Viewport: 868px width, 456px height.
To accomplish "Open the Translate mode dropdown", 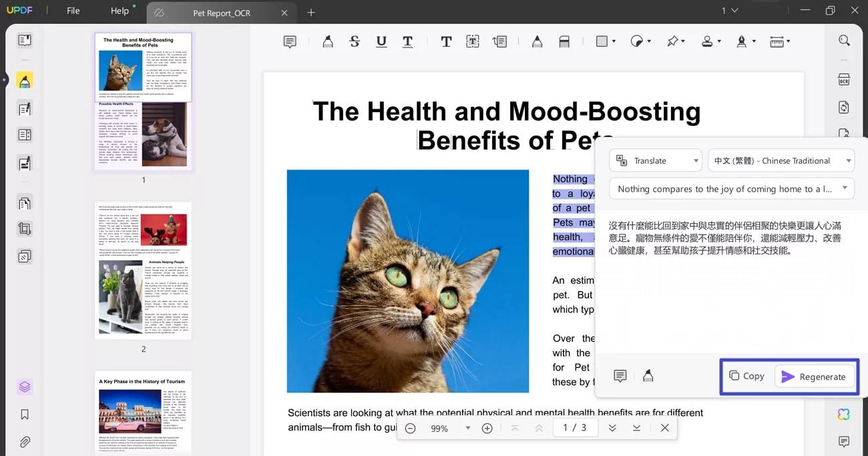I will coord(656,161).
